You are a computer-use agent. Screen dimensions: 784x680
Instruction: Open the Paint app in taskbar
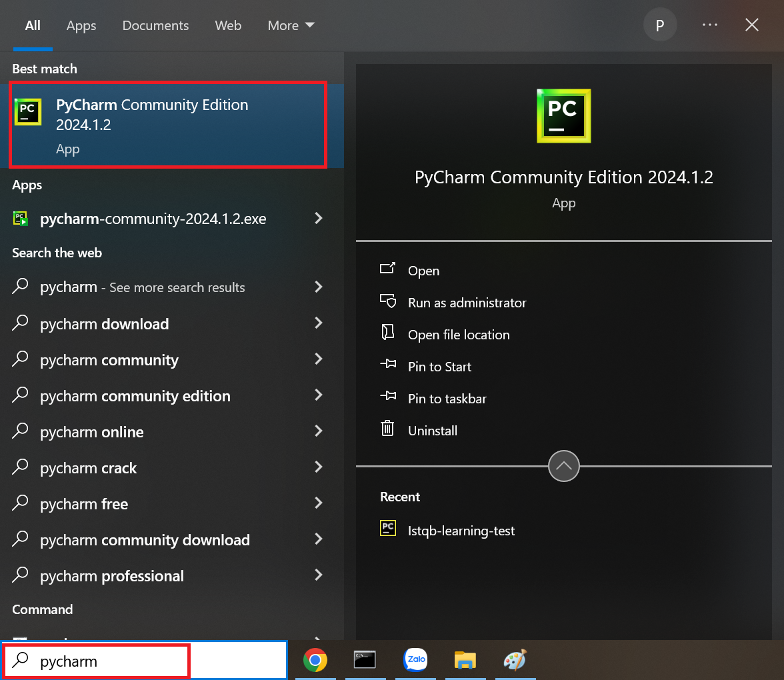[515, 660]
